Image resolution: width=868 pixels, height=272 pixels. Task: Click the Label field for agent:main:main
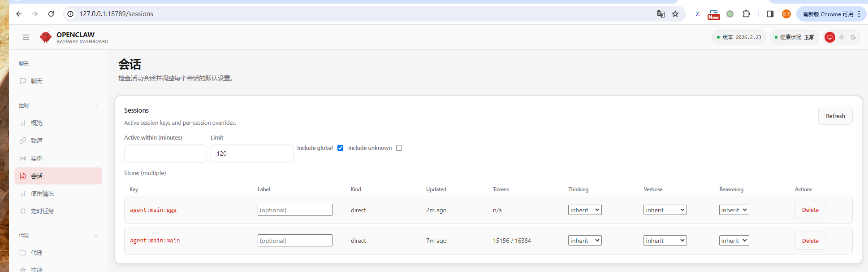(295, 241)
